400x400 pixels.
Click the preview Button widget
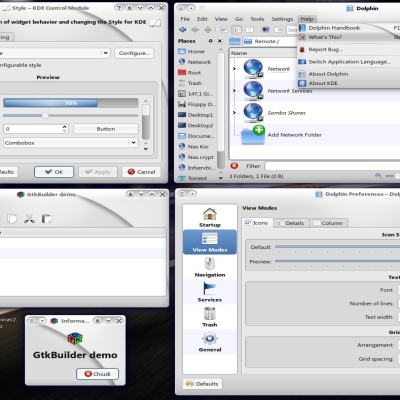pyautogui.click(x=106, y=129)
